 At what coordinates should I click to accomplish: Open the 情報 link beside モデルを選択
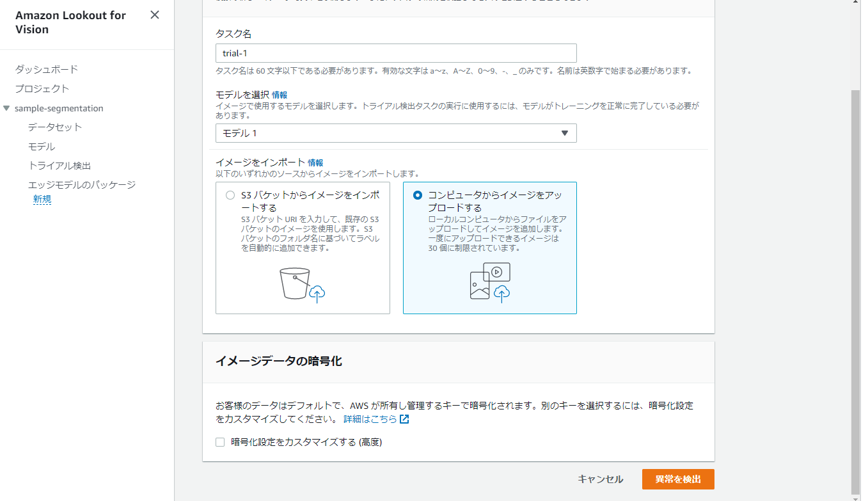tap(280, 95)
